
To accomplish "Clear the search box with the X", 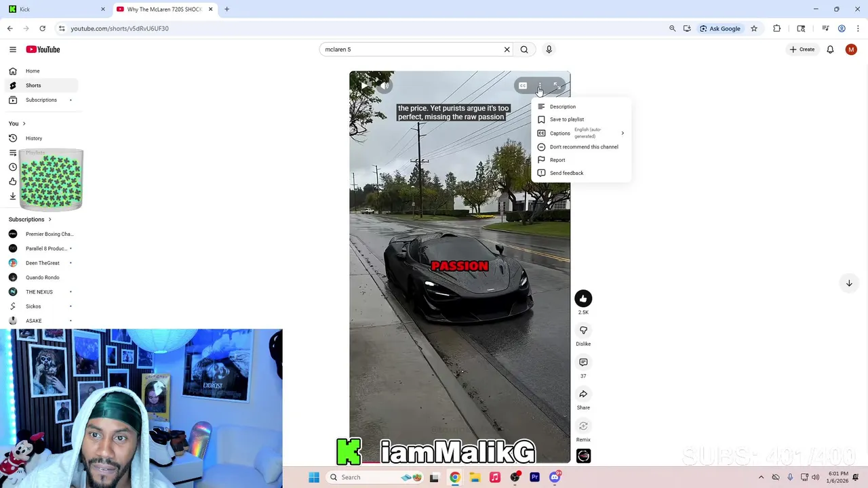I will [507, 49].
